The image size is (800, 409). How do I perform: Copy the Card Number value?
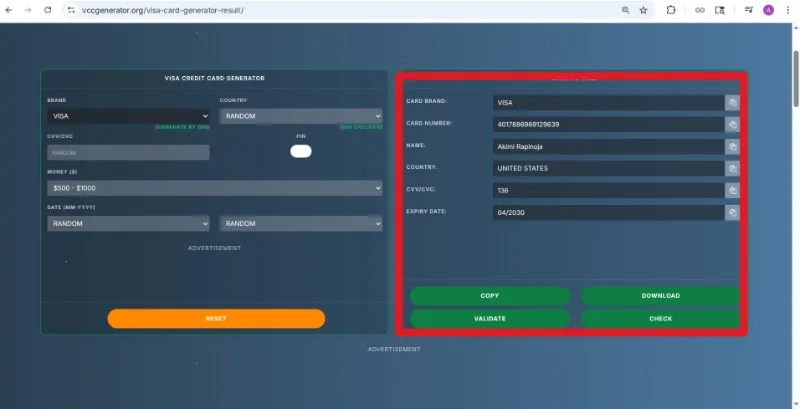pos(732,124)
